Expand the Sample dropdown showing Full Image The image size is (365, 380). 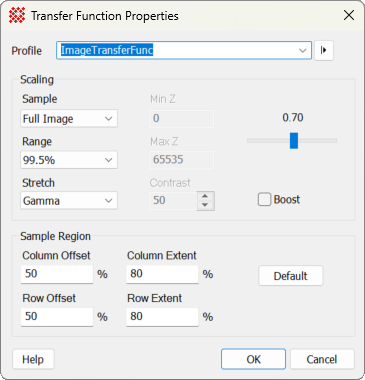tap(69, 118)
